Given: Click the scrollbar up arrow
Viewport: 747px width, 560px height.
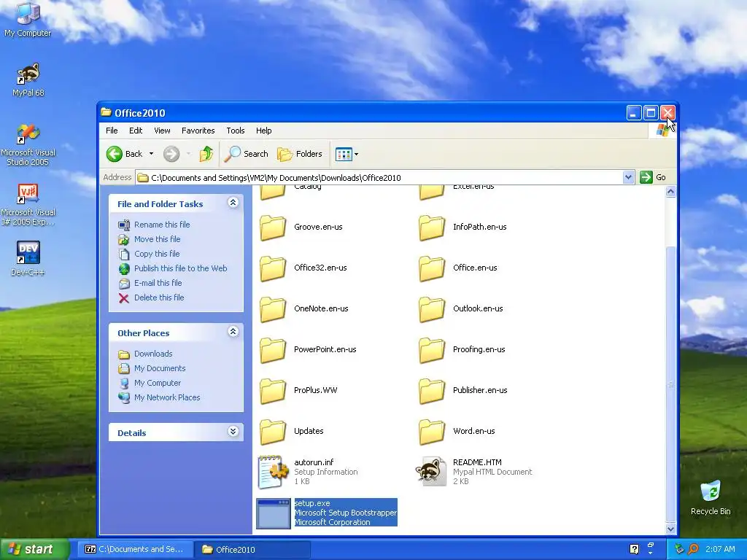Looking at the screenshot, I should tap(670, 192).
